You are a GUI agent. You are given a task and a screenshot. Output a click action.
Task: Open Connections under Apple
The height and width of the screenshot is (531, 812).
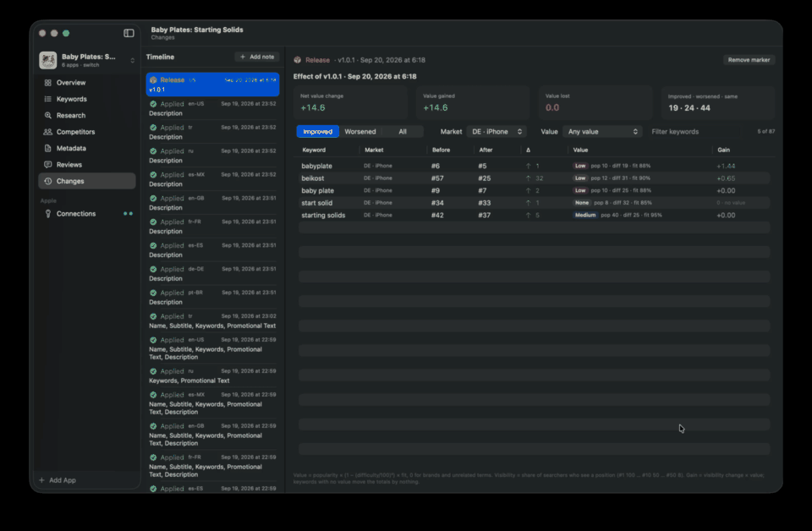(87, 214)
